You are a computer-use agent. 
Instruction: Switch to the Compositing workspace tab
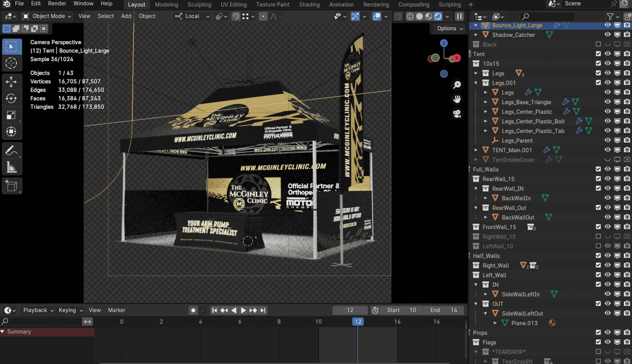point(414,5)
